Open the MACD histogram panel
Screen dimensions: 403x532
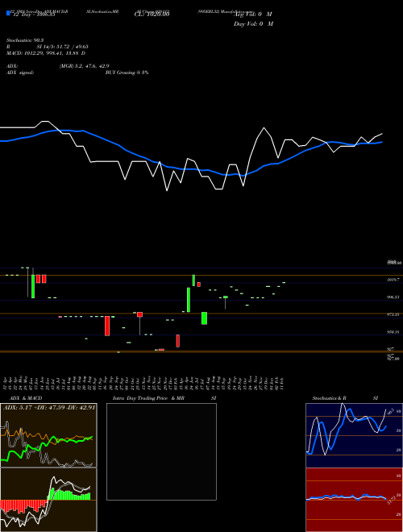pos(48,500)
